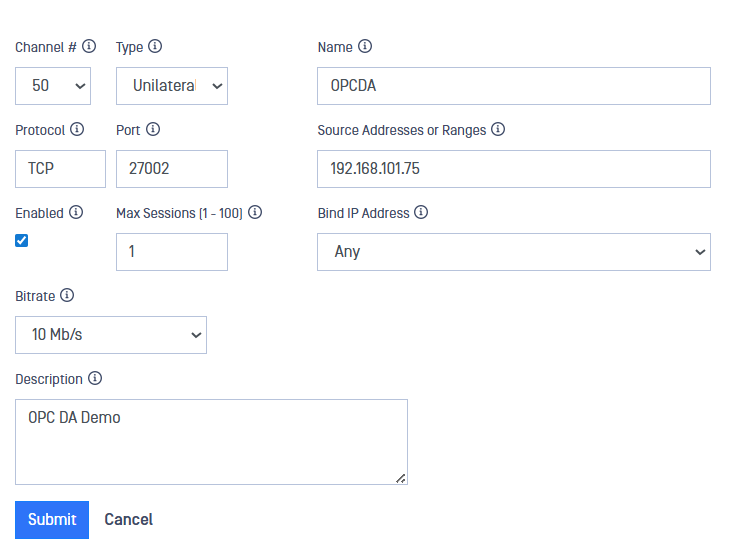This screenshot has width=742, height=554.
Task: Click the info icon next to Enabled
Action: point(76,212)
